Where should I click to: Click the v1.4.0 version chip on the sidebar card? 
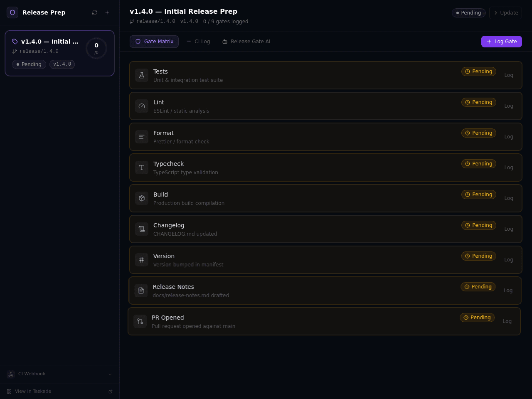(x=62, y=64)
